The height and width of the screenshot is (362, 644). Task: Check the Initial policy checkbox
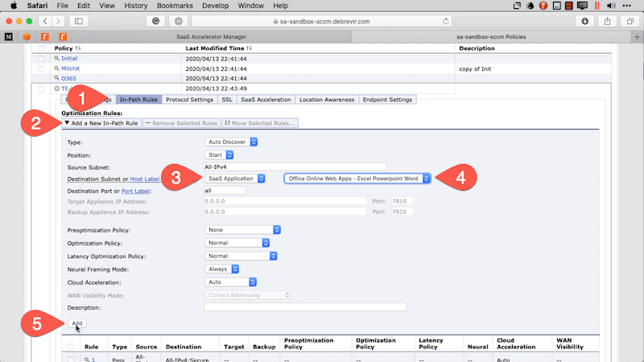coord(41,59)
